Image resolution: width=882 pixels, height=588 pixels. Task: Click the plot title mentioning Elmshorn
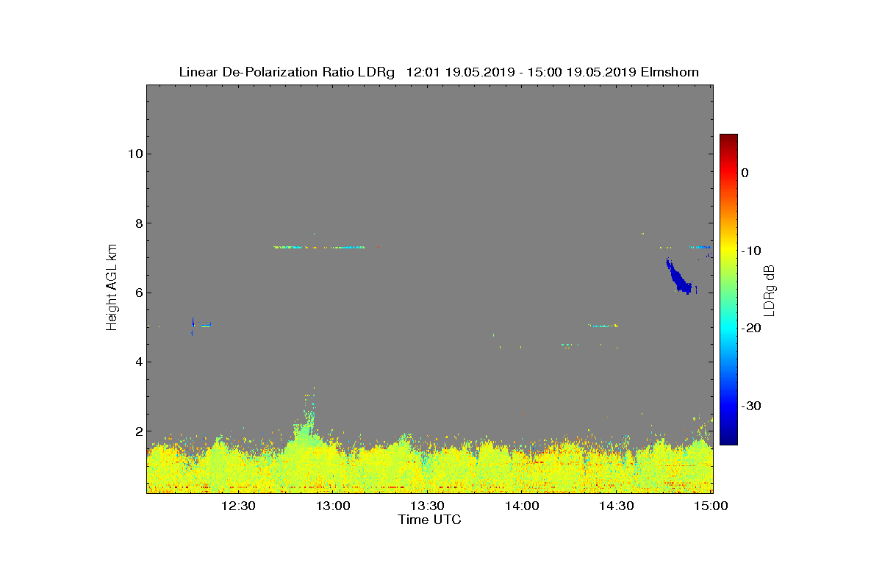(x=439, y=72)
